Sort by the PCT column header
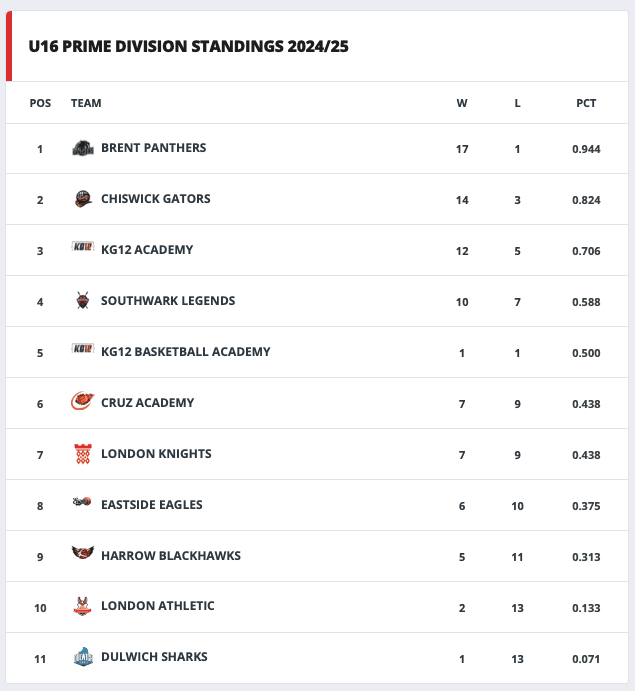The width and height of the screenshot is (635, 691). pos(586,103)
